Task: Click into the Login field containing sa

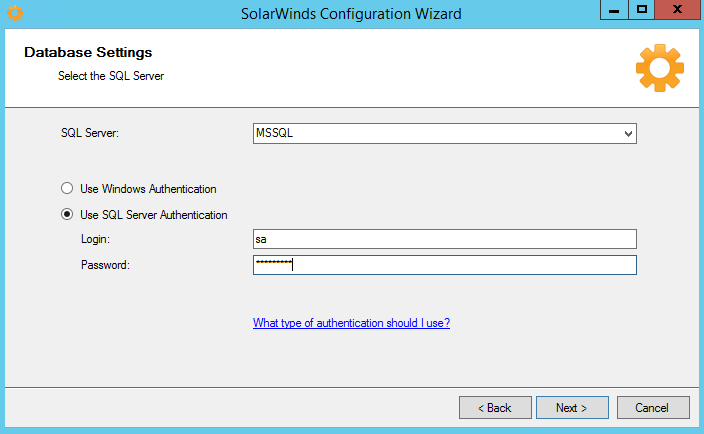Action: (444, 239)
